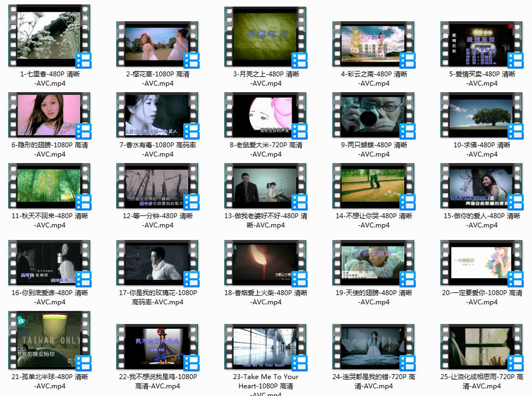Select the 天使的翅膀 video file icon
The width and height of the screenshot is (532, 396).
[374, 263]
